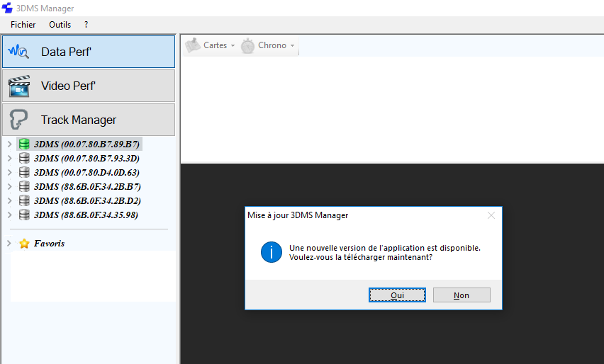Click Non to decline the update

click(x=462, y=295)
